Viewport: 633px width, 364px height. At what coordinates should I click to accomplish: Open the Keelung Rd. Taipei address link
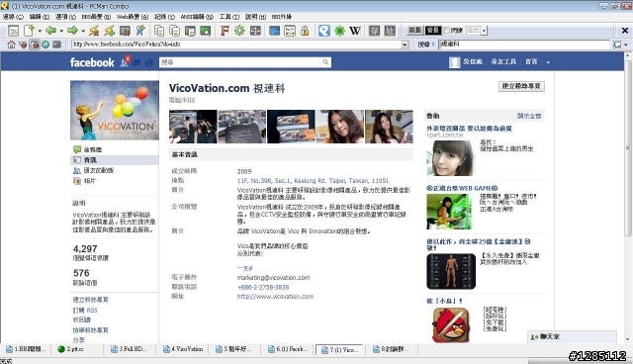(313, 180)
